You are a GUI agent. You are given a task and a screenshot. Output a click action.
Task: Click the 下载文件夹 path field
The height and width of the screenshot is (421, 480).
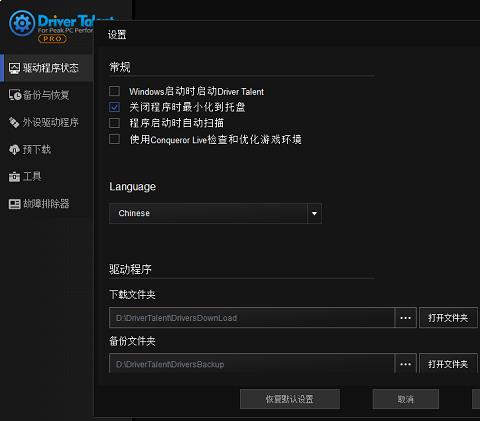click(x=252, y=318)
